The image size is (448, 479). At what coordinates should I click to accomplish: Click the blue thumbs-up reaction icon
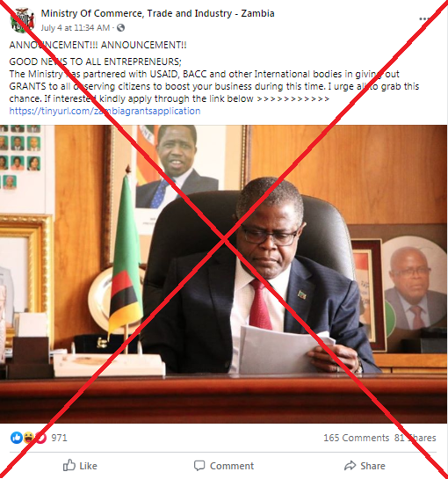click(x=17, y=438)
